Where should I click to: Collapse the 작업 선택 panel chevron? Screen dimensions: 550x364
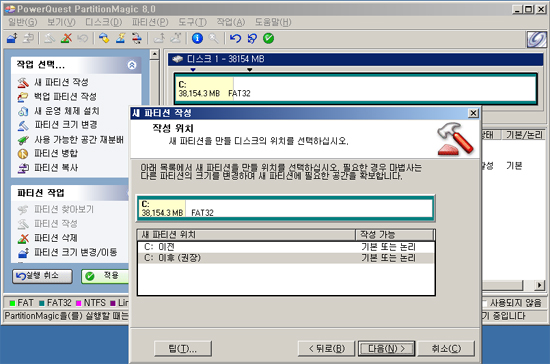[132, 65]
